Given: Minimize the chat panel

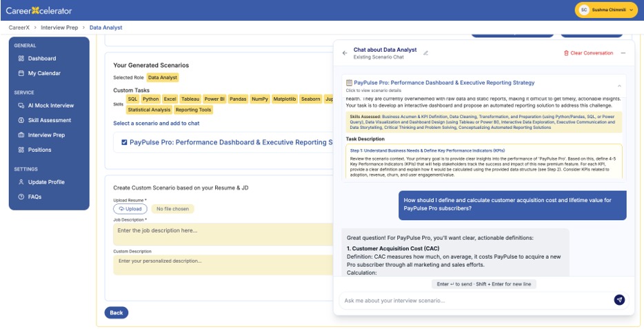Looking at the screenshot, I should coord(623,53).
